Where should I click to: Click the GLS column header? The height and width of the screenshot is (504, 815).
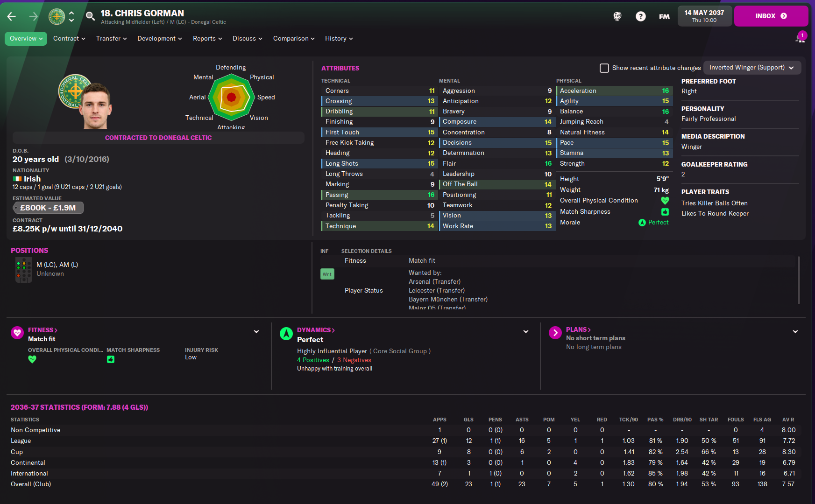coord(468,420)
